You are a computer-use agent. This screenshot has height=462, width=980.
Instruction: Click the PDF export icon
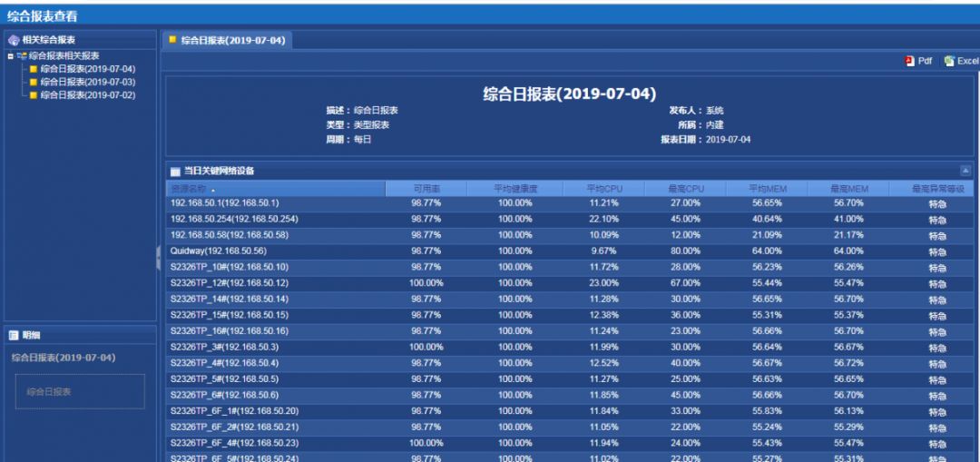point(909,61)
